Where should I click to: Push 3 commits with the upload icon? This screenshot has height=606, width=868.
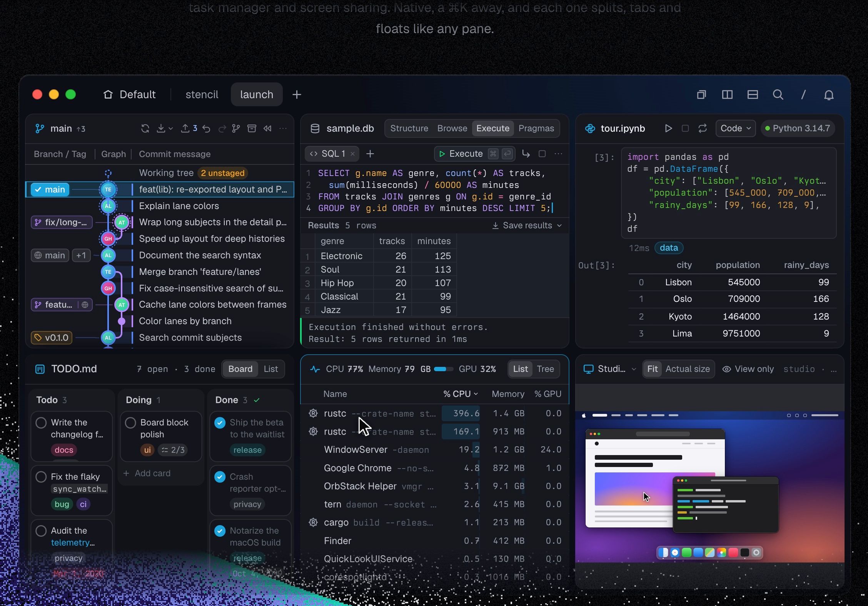[x=189, y=129]
